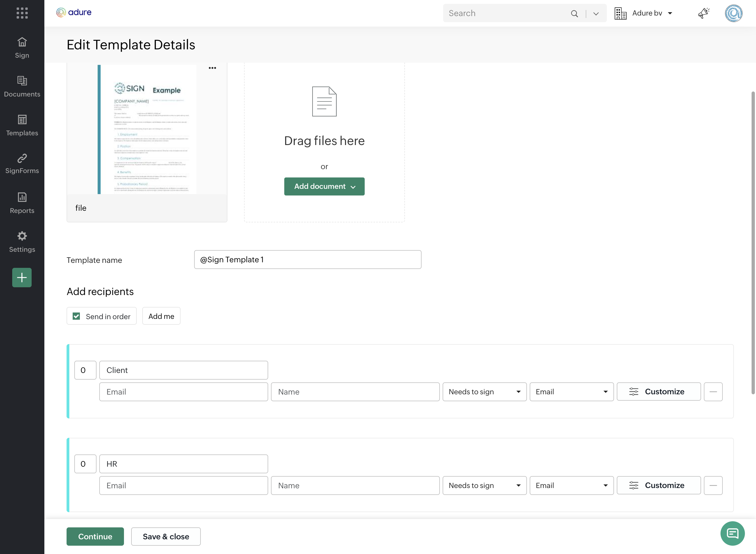Click the Continue button

(95, 536)
